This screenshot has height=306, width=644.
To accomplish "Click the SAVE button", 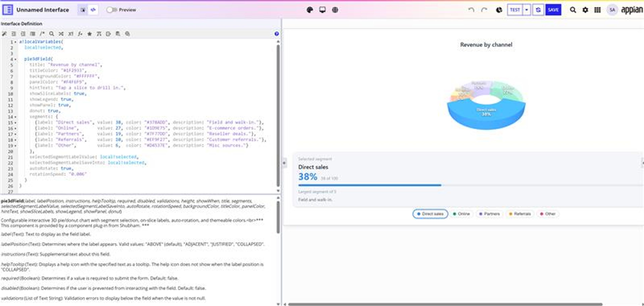I will point(553,10).
